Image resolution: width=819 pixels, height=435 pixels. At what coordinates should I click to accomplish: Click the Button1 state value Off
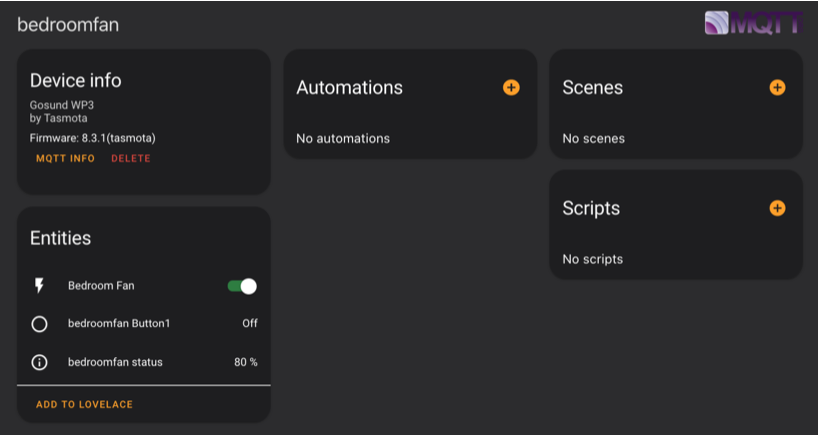click(250, 323)
